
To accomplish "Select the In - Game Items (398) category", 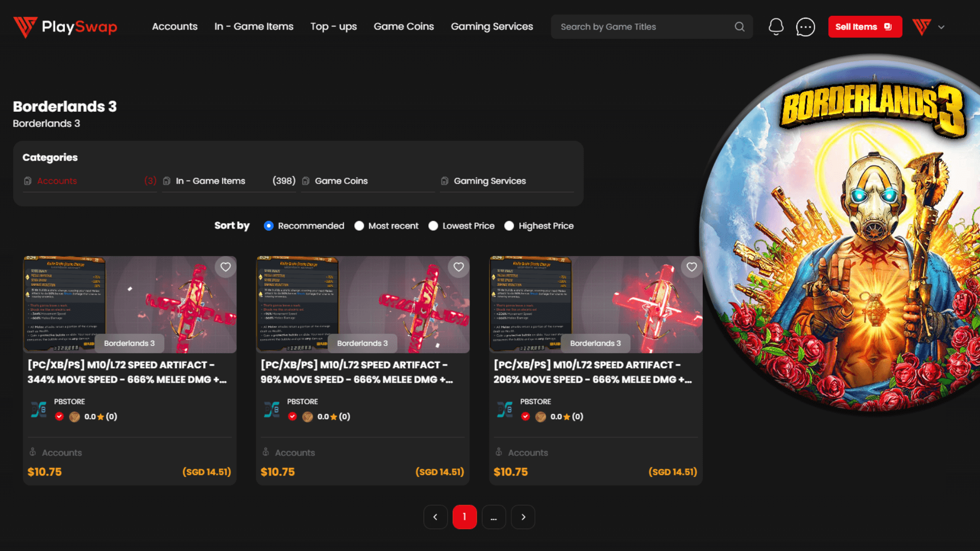I will point(229,181).
